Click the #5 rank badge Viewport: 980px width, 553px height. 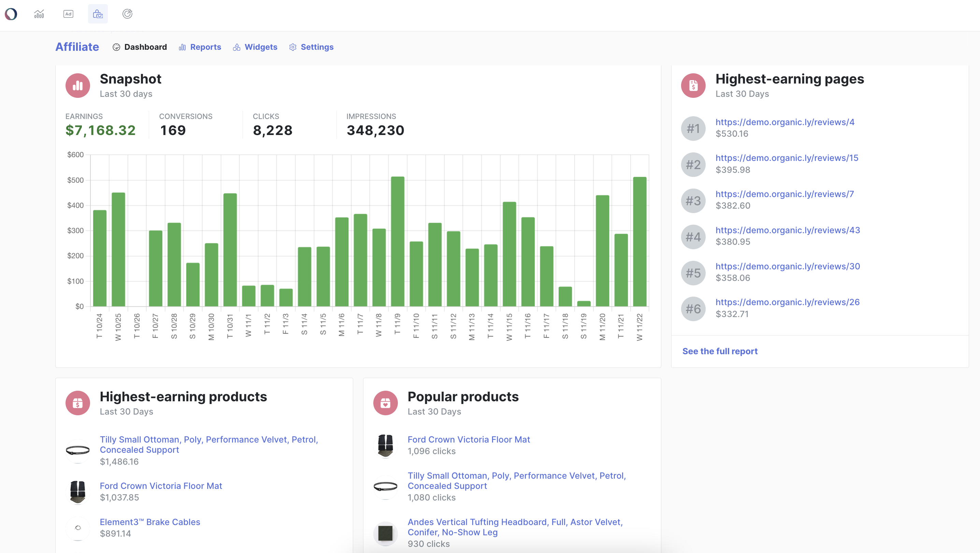pyautogui.click(x=693, y=273)
